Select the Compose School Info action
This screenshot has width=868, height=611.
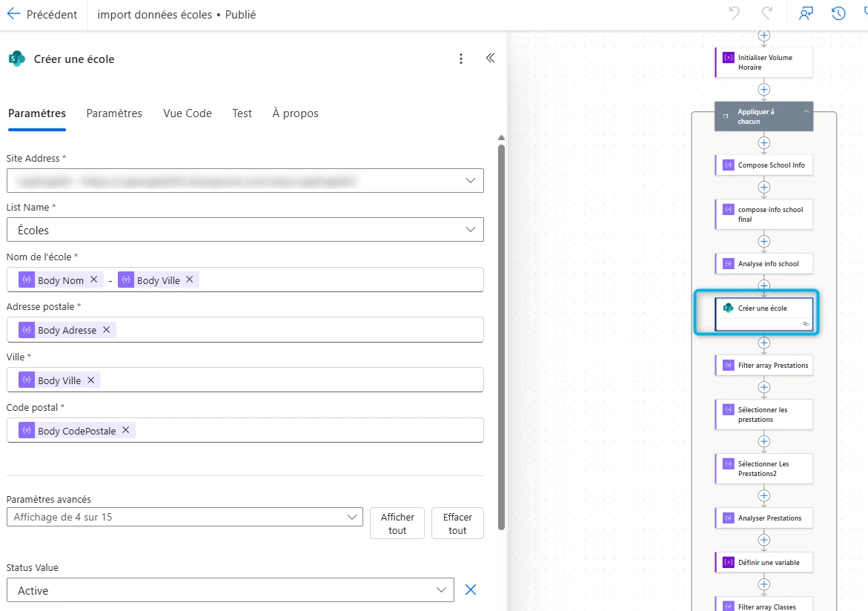764,165
